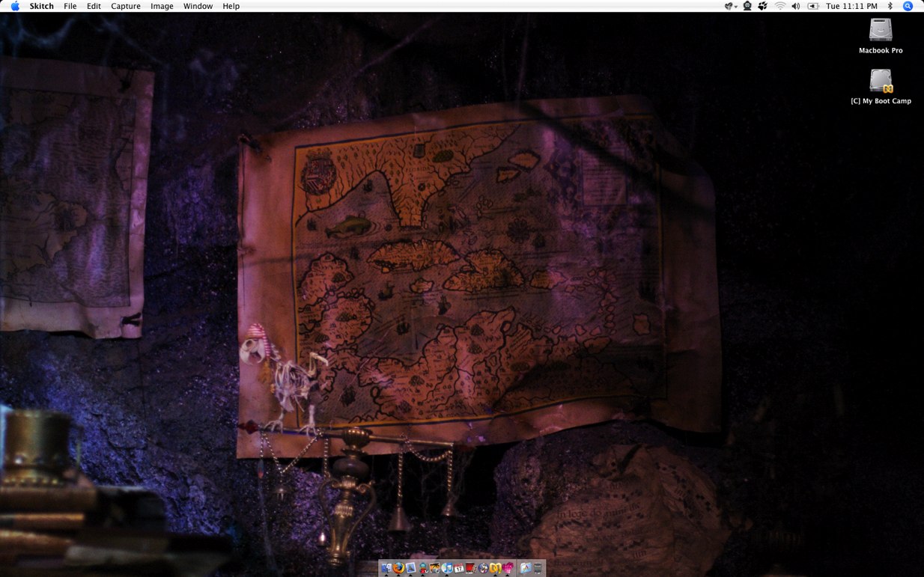Viewport: 924px width, 577px height.
Task: Open the Edit menu
Action: (94, 6)
